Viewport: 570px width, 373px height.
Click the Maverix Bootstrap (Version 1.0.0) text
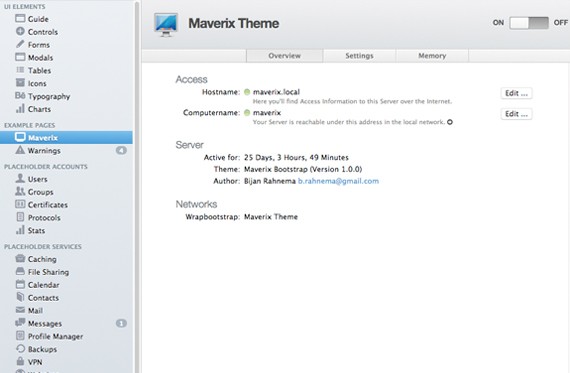click(x=303, y=169)
